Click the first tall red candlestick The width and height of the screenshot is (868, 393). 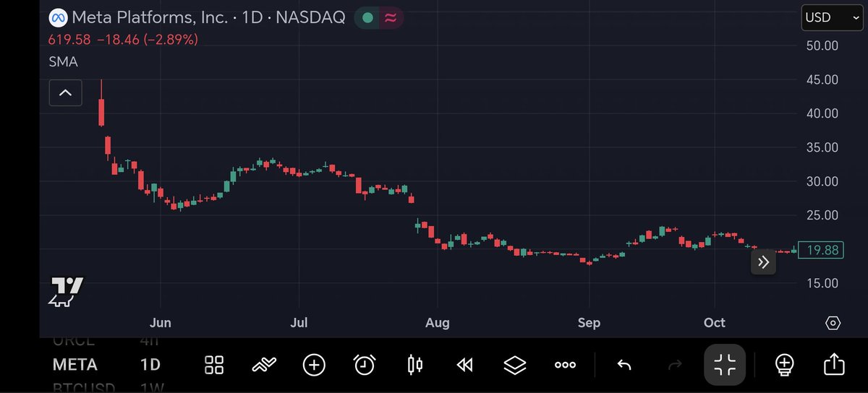point(101,105)
